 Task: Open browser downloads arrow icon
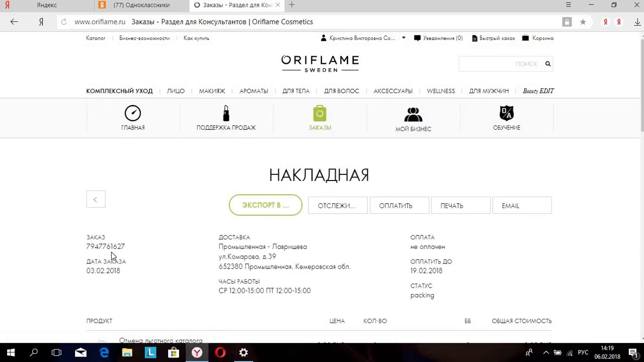click(x=637, y=22)
